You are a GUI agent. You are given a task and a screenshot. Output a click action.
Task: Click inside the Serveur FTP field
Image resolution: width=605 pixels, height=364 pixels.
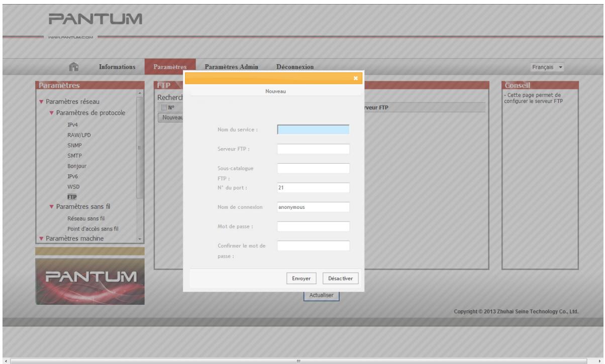(312, 149)
